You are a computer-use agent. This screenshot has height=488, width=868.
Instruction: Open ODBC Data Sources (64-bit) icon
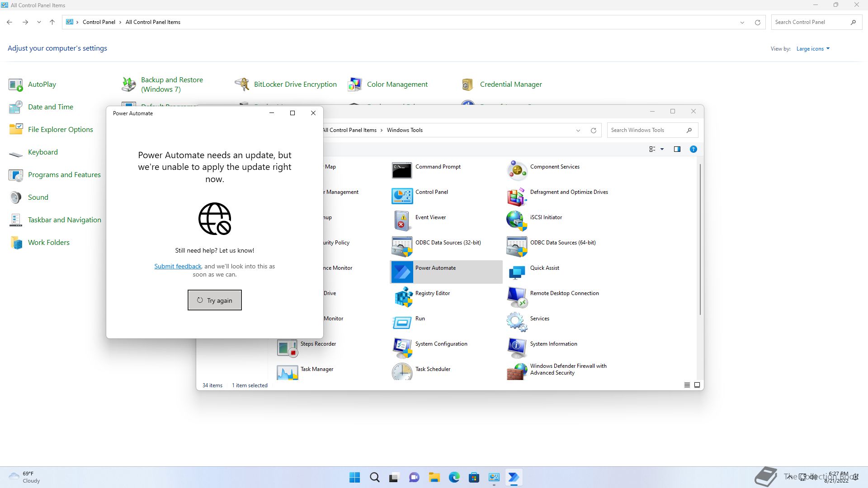tap(517, 246)
